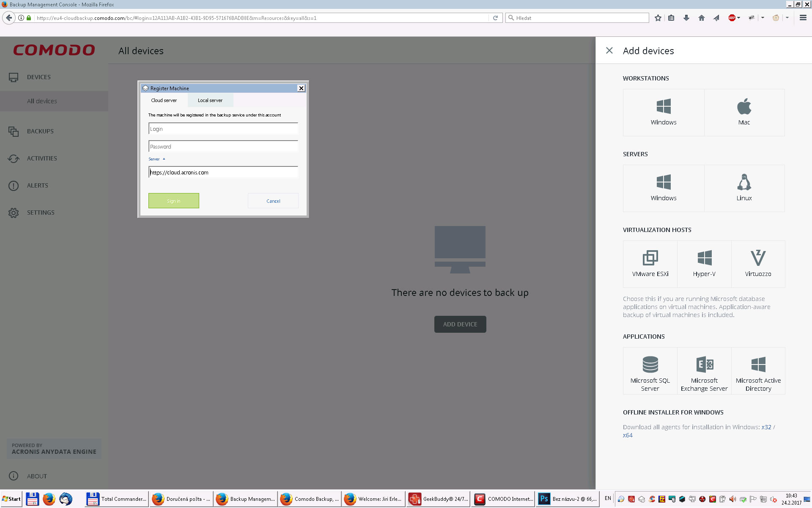
Task: Bookmark this page with star icon
Action: (x=658, y=18)
